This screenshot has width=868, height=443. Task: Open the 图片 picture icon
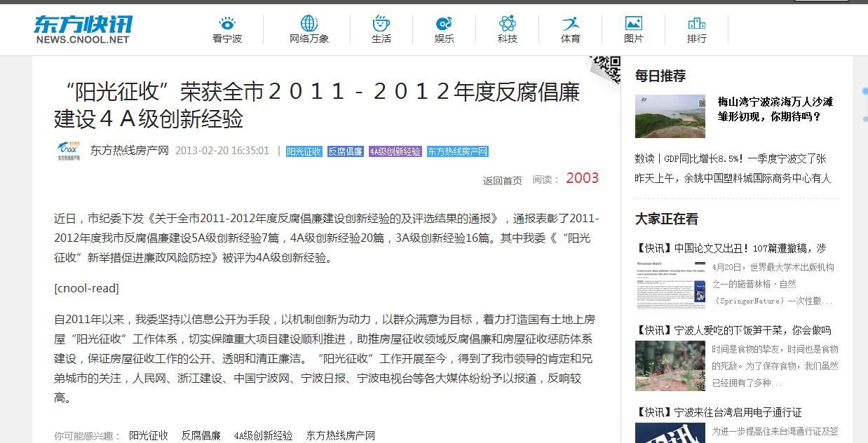point(633,24)
